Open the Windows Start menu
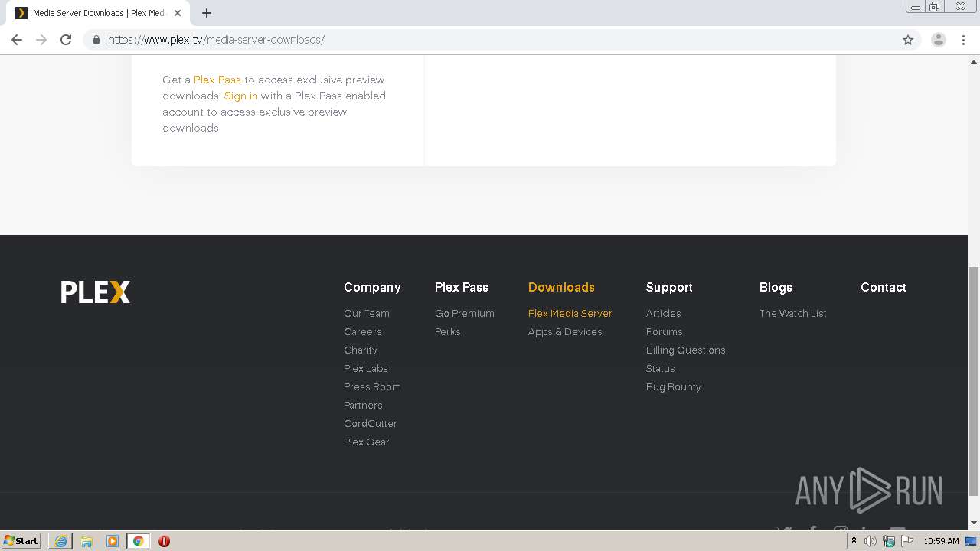This screenshot has height=551, width=980. pos(21,540)
